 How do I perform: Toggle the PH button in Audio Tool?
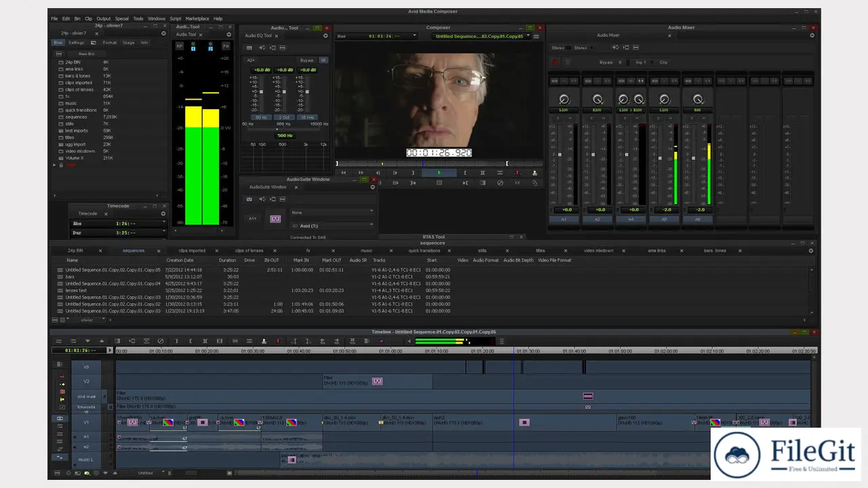(x=225, y=46)
